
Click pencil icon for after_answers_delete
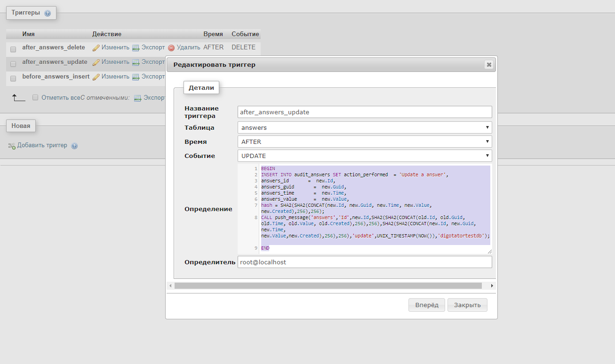pyautogui.click(x=96, y=47)
